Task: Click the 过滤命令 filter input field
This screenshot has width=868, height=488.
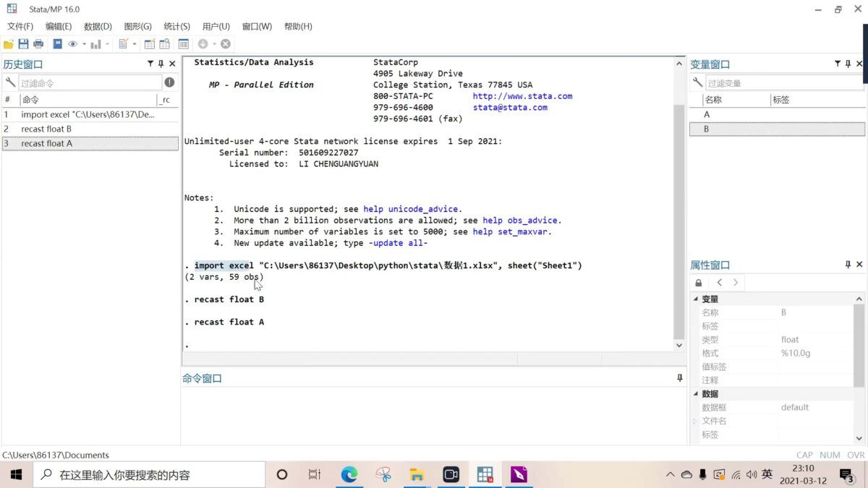Action: (90, 83)
